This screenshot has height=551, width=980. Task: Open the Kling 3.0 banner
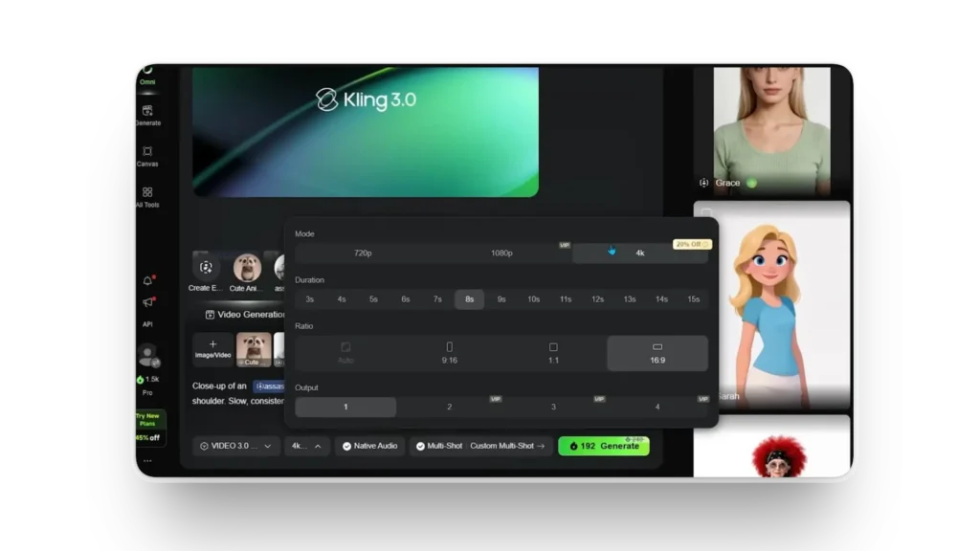[x=366, y=132]
